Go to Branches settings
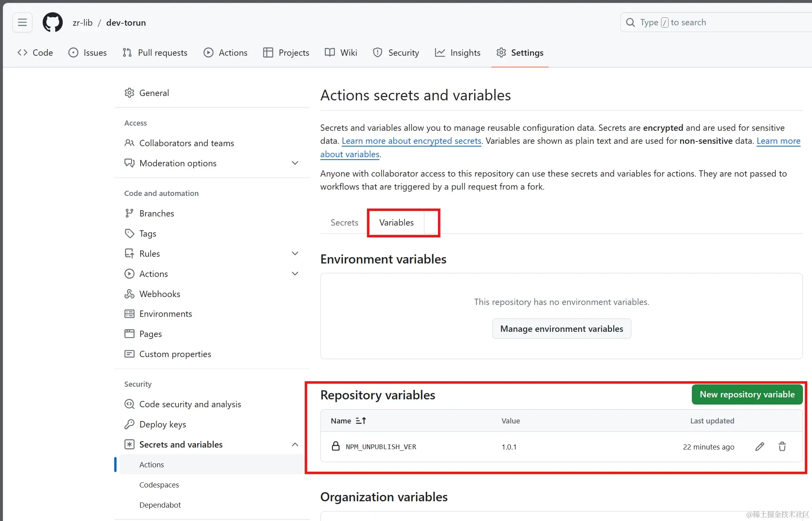The height and width of the screenshot is (521, 812). coord(156,213)
